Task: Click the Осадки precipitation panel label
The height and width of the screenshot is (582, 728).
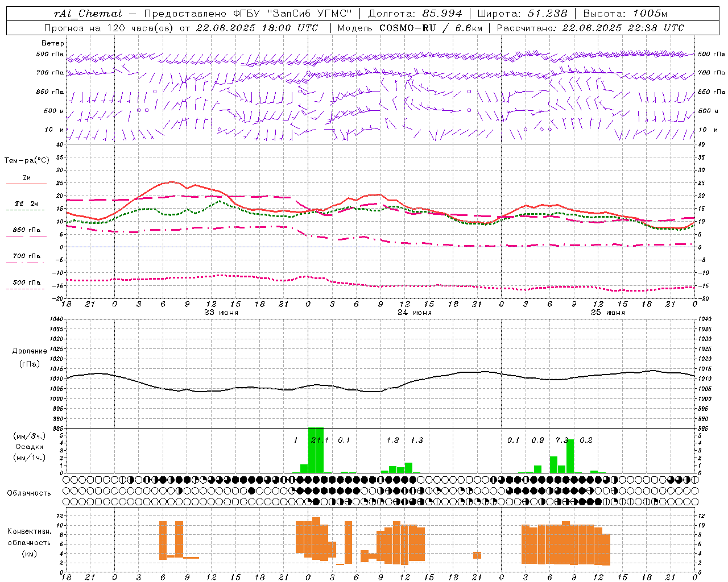Action: pyautogui.click(x=30, y=447)
